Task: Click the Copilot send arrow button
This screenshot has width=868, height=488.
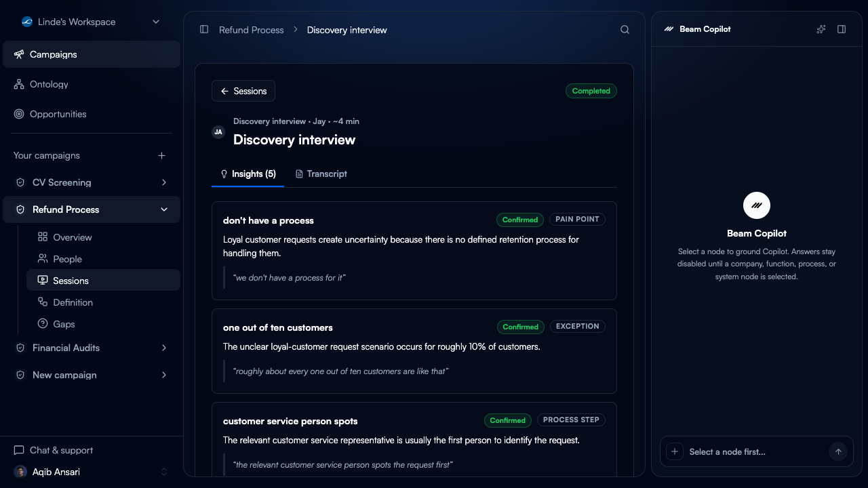Action: coord(838,452)
